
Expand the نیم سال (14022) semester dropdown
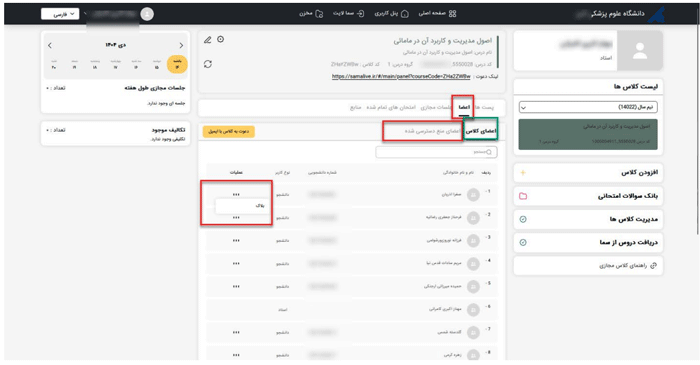point(588,107)
